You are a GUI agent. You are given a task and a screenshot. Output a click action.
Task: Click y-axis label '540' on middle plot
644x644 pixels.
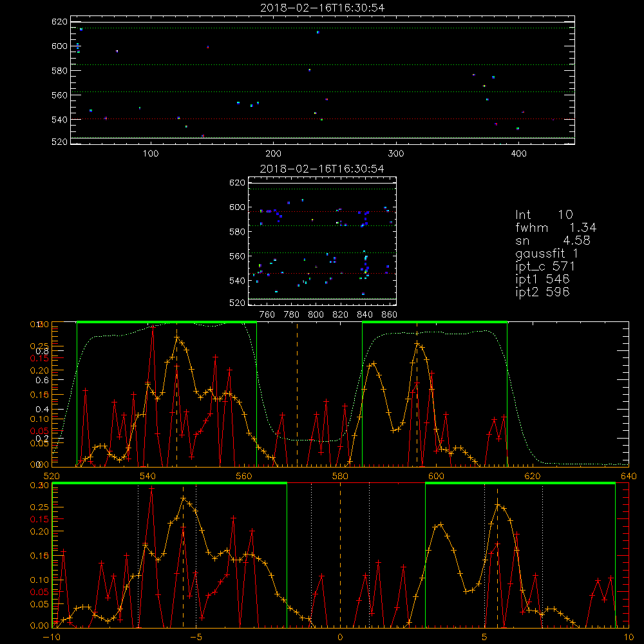pyautogui.click(x=237, y=281)
